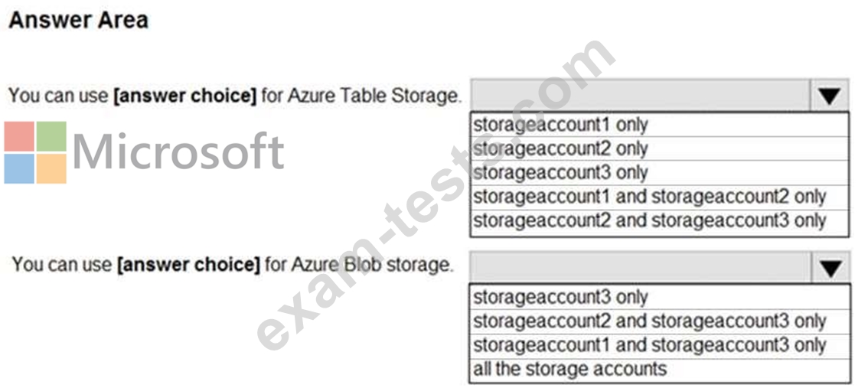Select "storageaccount1 only" for Table Storage
The image size is (868, 388).
[x=560, y=124]
